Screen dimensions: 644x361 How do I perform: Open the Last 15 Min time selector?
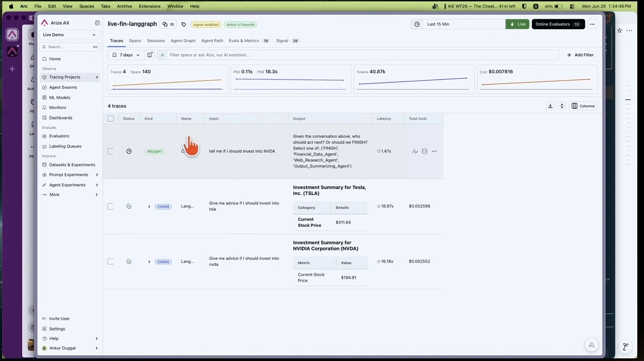click(458, 24)
